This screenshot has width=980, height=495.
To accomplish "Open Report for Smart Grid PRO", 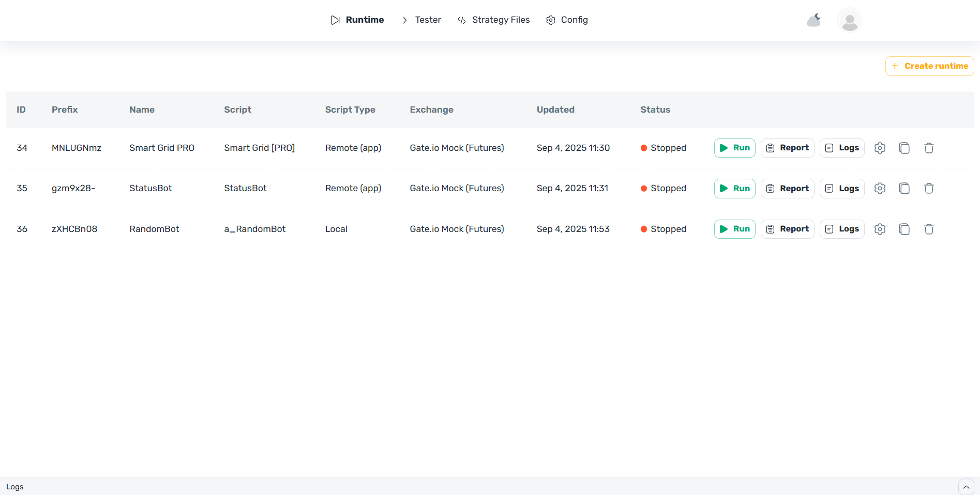I will tap(787, 148).
